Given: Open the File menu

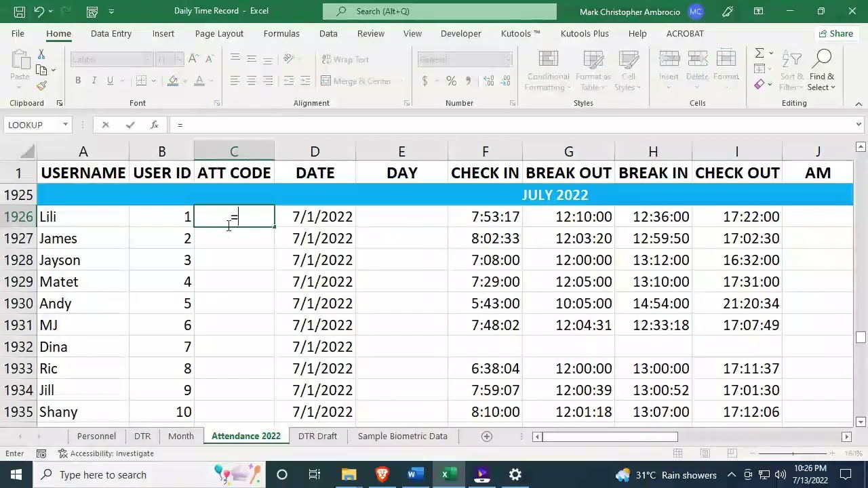Looking at the screenshot, I should point(18,33).
